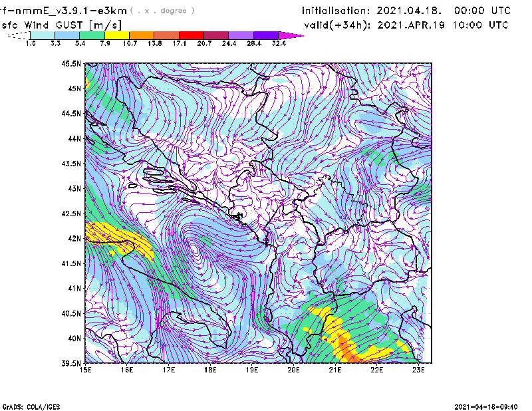Click the light blue 3.3–5.4 legend swatch

(67, 35)
